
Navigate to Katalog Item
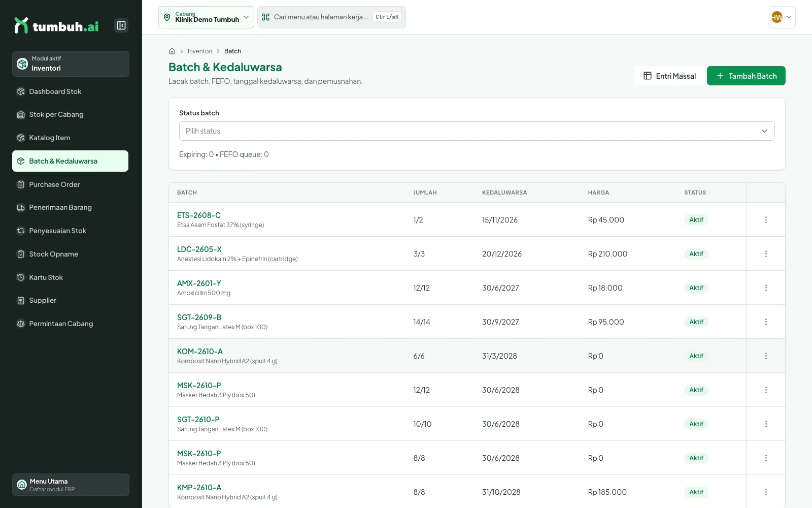click(x=71, y=138)
